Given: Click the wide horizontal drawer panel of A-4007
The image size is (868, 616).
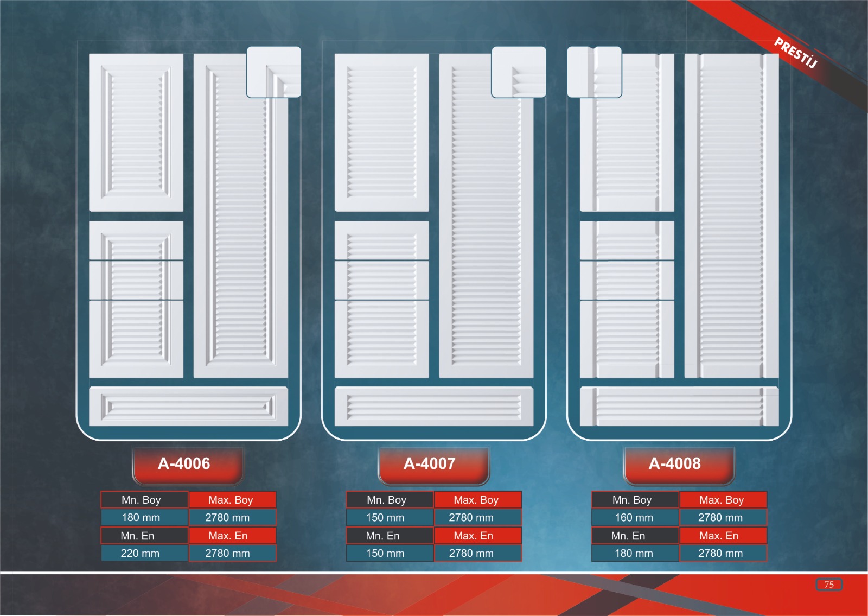Looking at the screenshot, I should [433, 407].
